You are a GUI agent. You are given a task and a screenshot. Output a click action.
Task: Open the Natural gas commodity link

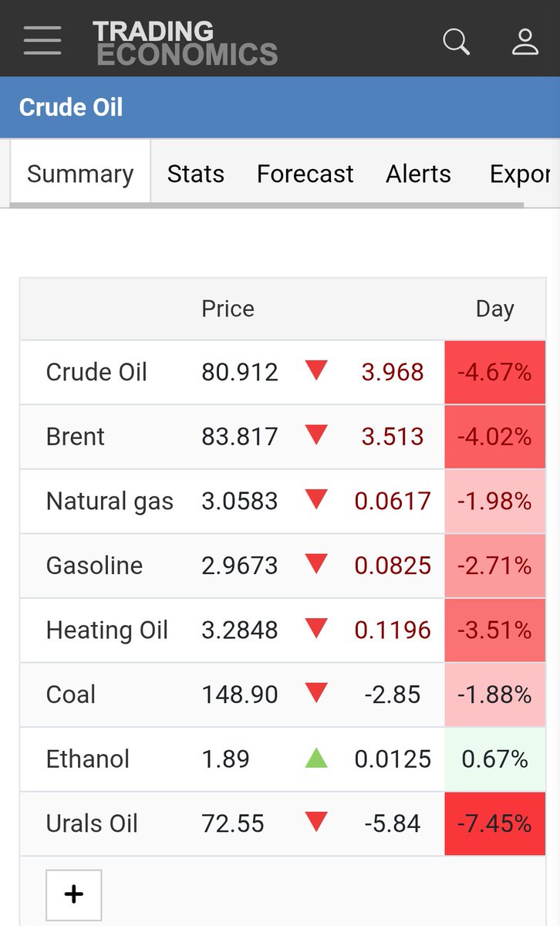(x=110, y=502)
